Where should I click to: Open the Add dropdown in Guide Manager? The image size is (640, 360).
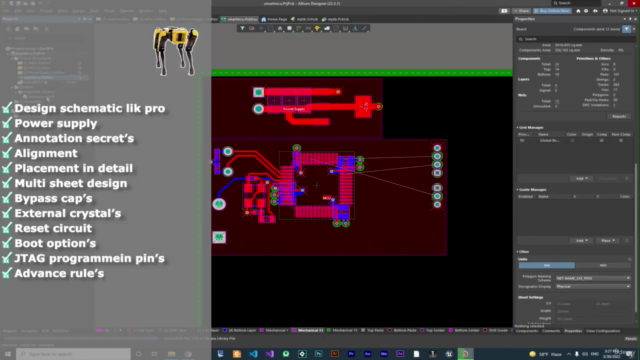581,240
